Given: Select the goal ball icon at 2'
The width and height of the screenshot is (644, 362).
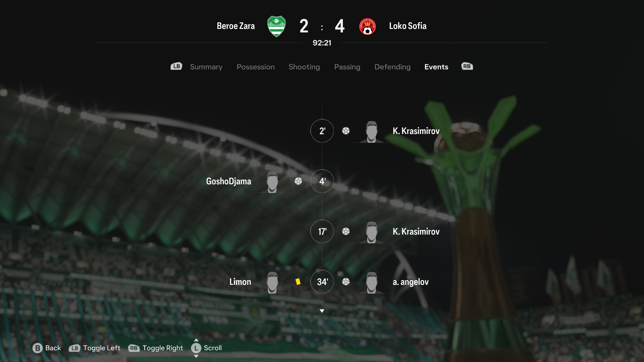Looking at the screenshot, I should (x=346, y=131).
